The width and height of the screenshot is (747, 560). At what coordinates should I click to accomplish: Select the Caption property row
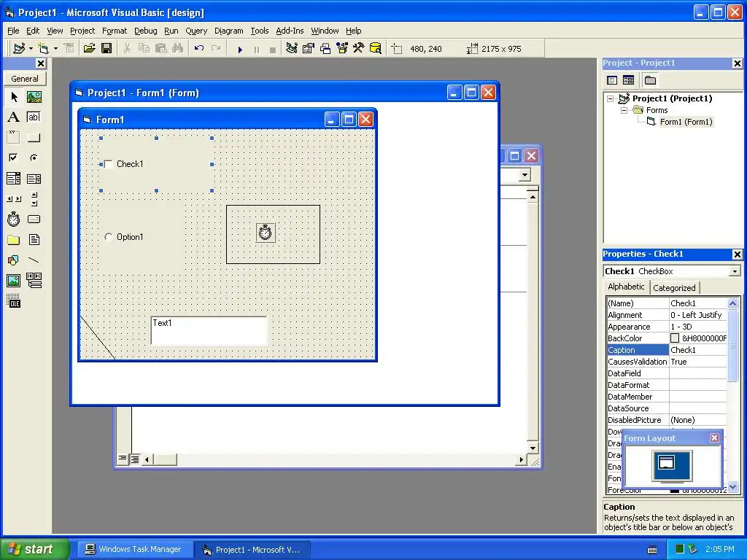tap(667, 350)
